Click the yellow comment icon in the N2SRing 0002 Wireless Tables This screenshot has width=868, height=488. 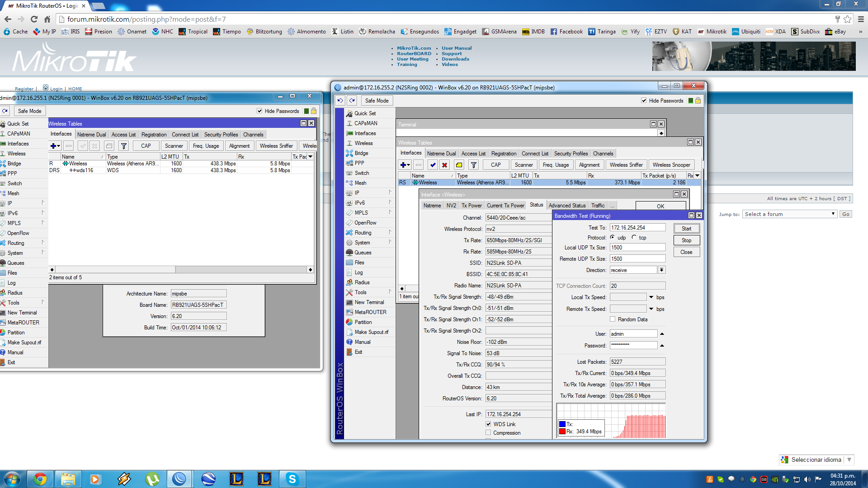[x=459, y=165]
